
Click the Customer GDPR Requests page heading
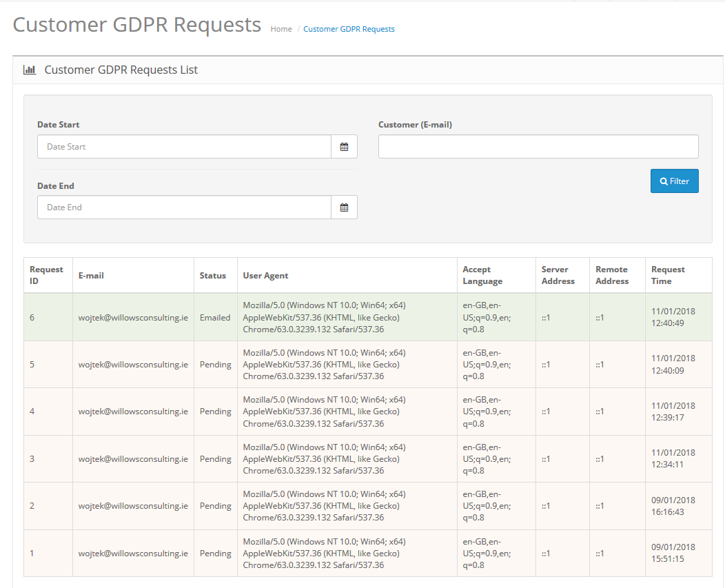[137, 25]
